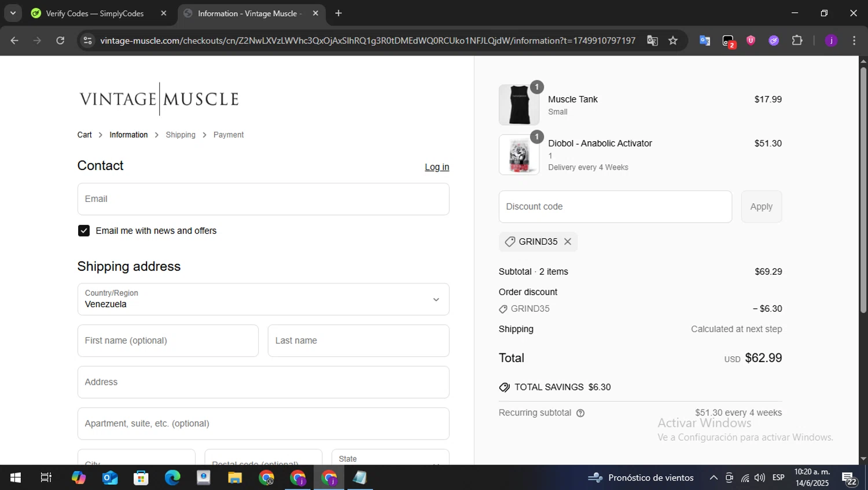Click the address bar URL
The height and width of the screenshot is (490, 868).
[367, 40]
